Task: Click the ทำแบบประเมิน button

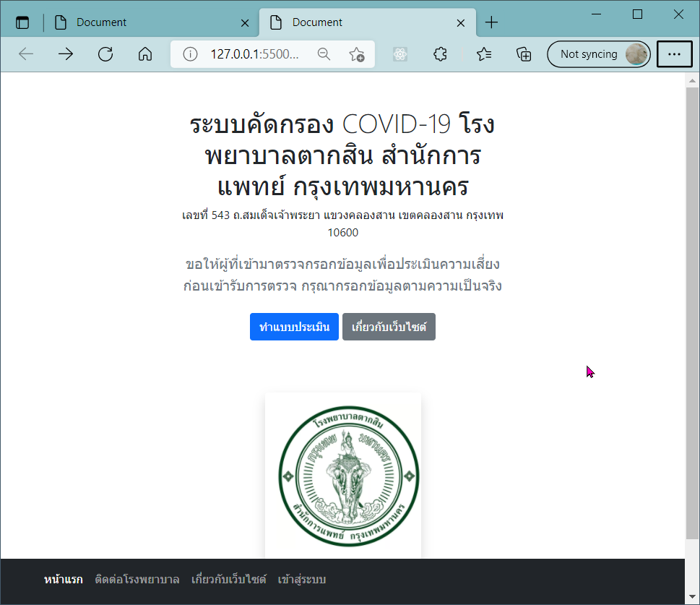Action: (294, 327)
